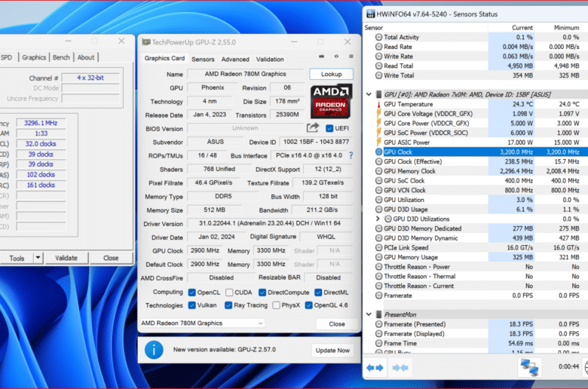Click the GPU [#0] group chip icon
The width and height of the screenshot is (588, 389).
tap(378, 94)
